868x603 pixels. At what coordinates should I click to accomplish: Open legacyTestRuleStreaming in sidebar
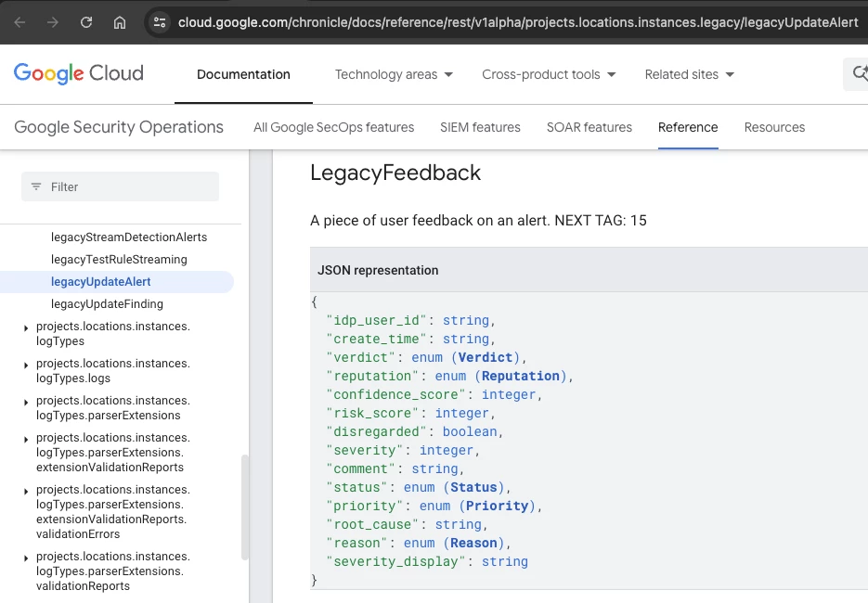[x=119, y=260]
